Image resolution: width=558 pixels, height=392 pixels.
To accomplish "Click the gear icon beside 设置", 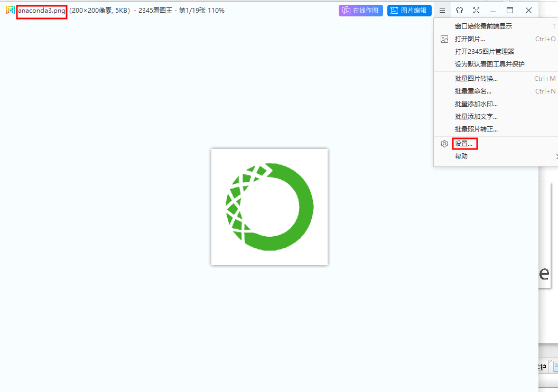I will click(x=444, y=144).
